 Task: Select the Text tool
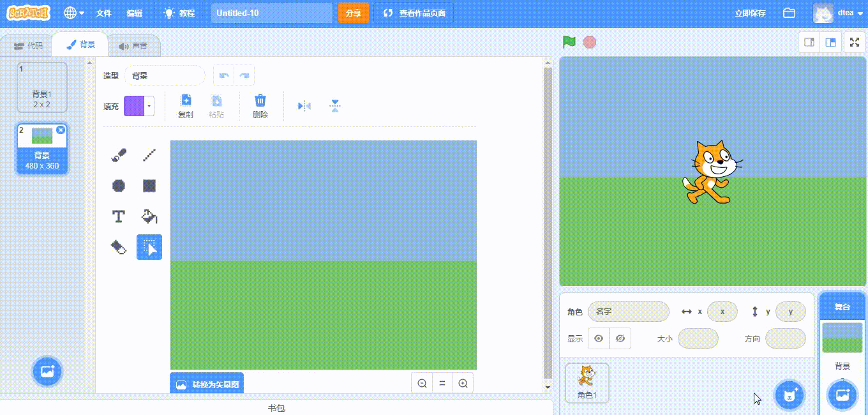119,216
